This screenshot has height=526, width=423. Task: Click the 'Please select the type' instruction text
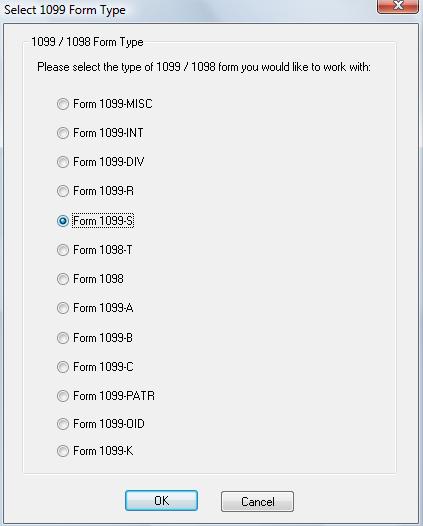pos(204,67)
